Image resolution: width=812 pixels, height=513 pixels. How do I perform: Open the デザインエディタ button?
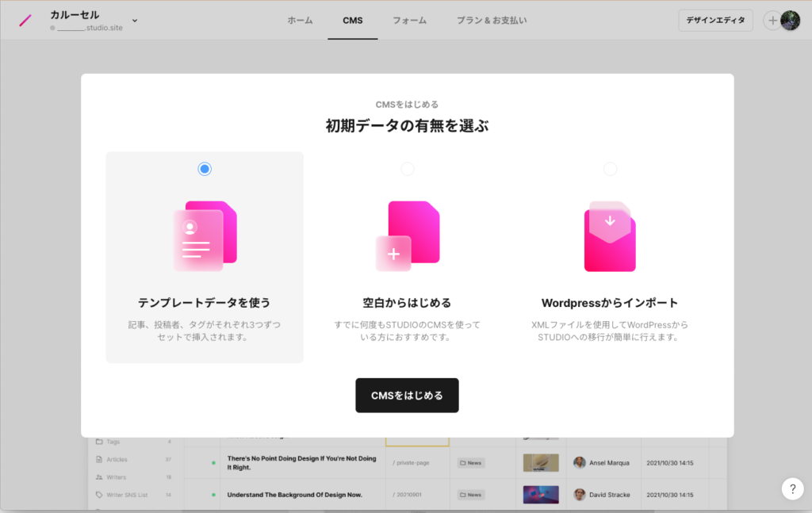(x=716, y=20)
